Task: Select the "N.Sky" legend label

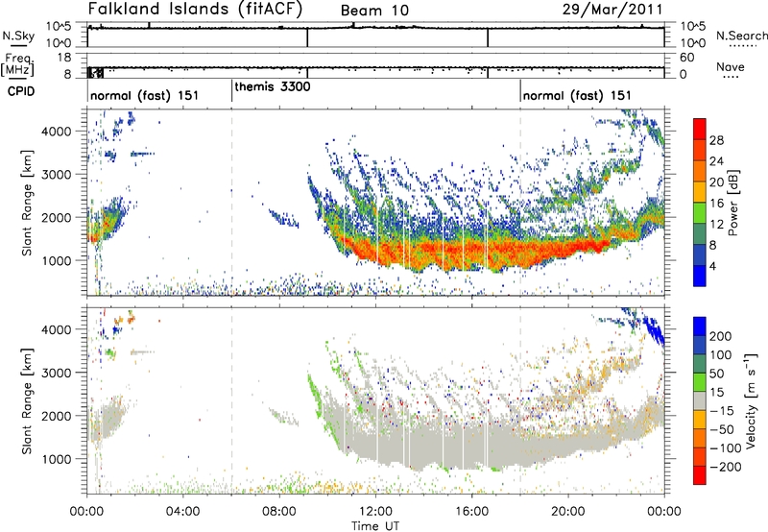Action: (x=18, y=36)
